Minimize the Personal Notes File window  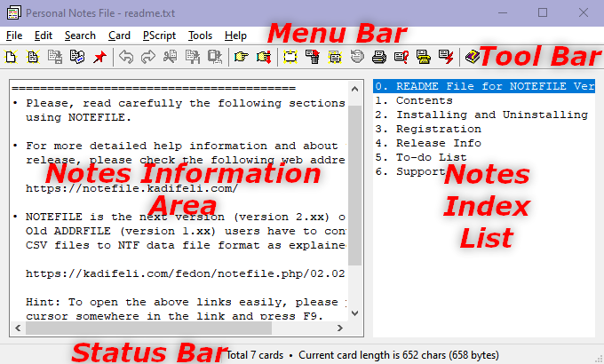pyautogui.click(x=503, y=12)
